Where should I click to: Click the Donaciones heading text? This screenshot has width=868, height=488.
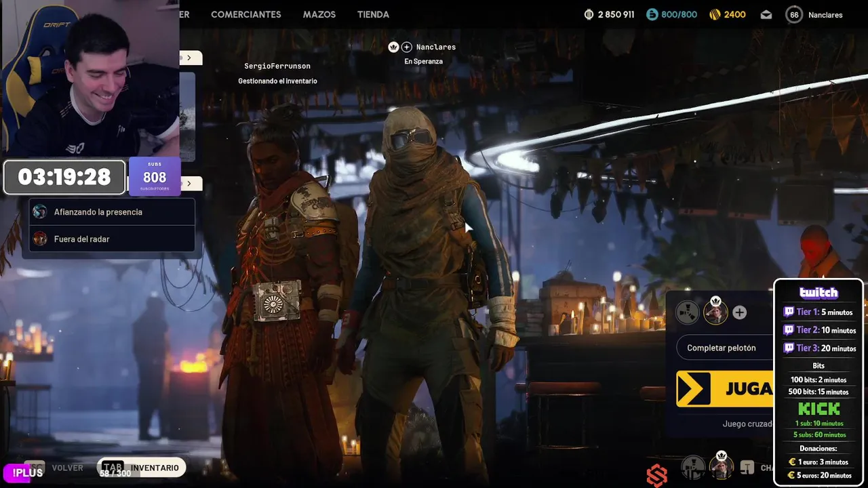[818, 448]
